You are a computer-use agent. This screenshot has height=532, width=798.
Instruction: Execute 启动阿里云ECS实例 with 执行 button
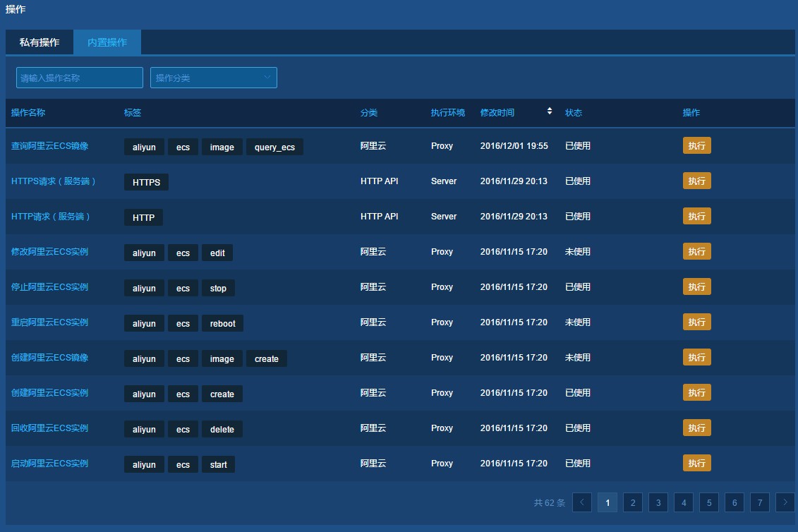coord(696,464)
